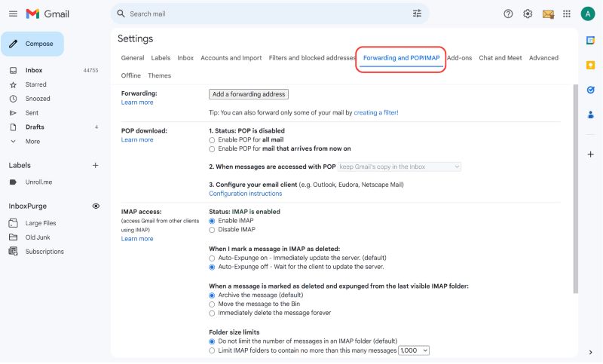Viewport: 603px width, 364px height.
Task: Switch to Chat and Meet tab
Action: click(x=500, y=58)
